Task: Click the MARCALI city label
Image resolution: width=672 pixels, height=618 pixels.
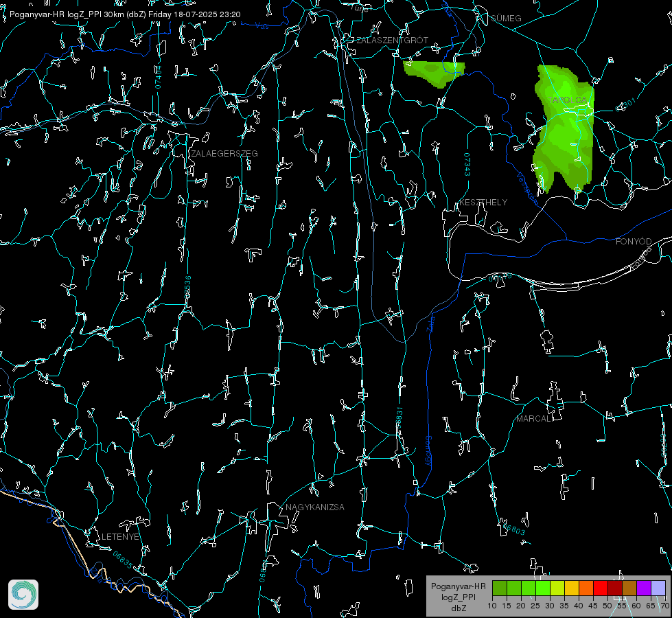Action: click(534, 419)
